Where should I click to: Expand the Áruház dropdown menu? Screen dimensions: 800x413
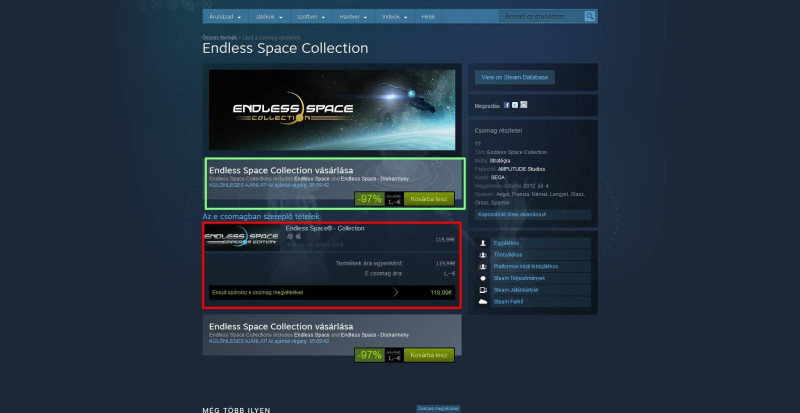[x=225, y=17]
